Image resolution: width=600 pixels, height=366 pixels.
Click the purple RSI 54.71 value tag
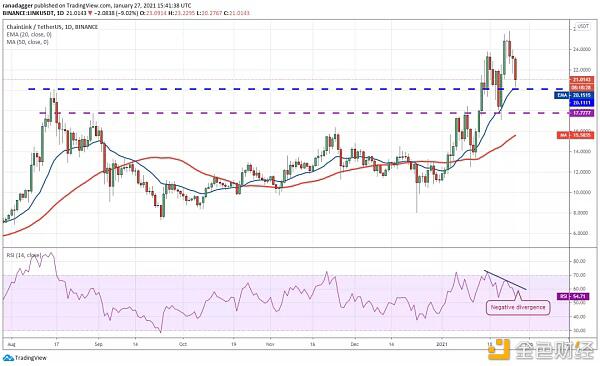coord(573,296)
